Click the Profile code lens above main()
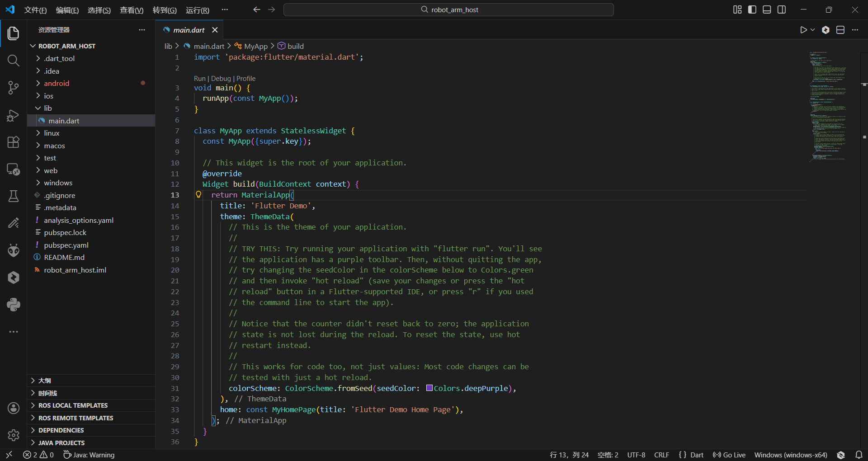868x461 pixels. pos(246,79)
